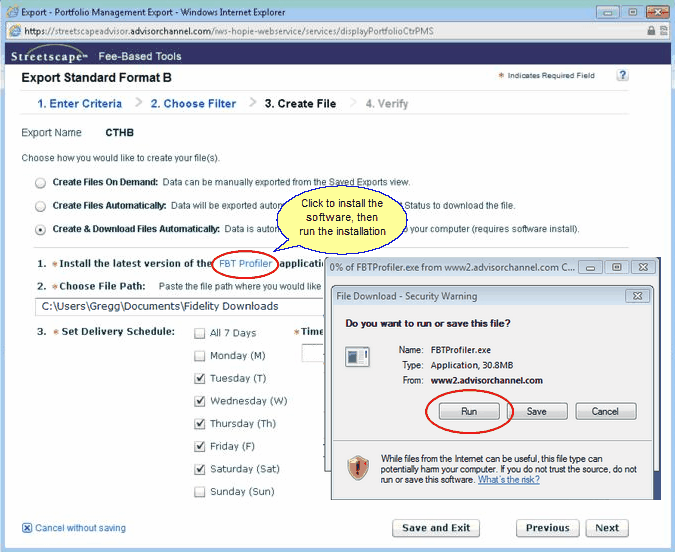Open the FBT Profiler link
Viewport: 675px width, 552px height.
click(x=244, y=264)
